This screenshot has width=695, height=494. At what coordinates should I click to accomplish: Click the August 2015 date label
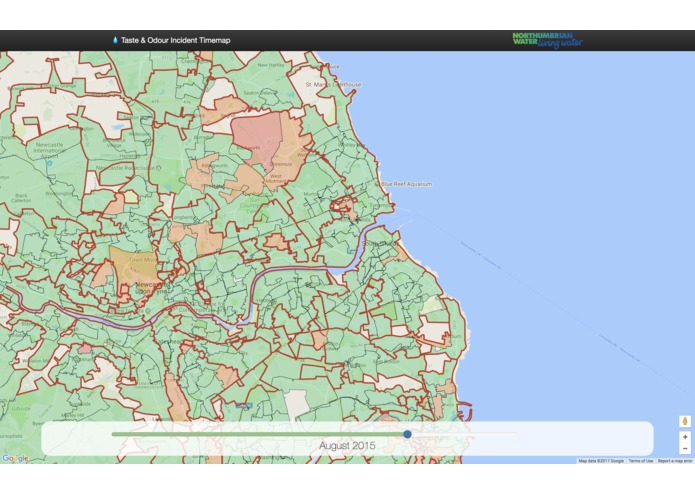click(347, 446)
